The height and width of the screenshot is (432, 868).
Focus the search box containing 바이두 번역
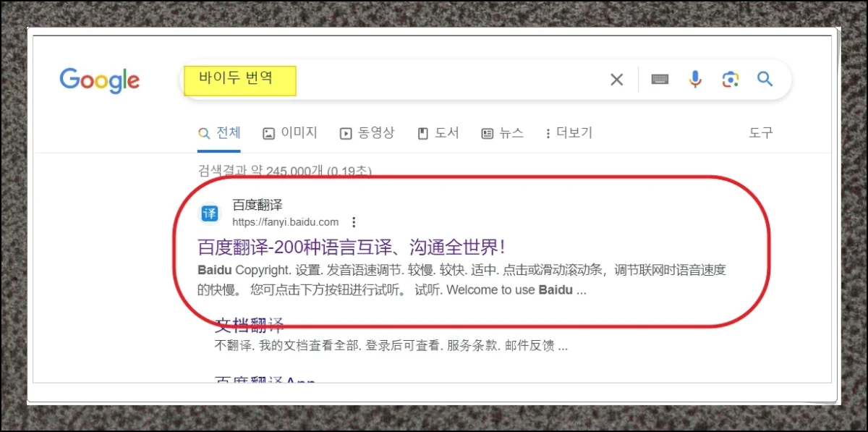pyautogui.click(x=434, y=80)
